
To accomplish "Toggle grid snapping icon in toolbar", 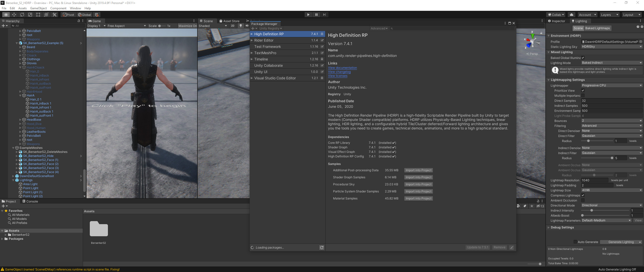I will pyautogui.click(x=97, y=15).
